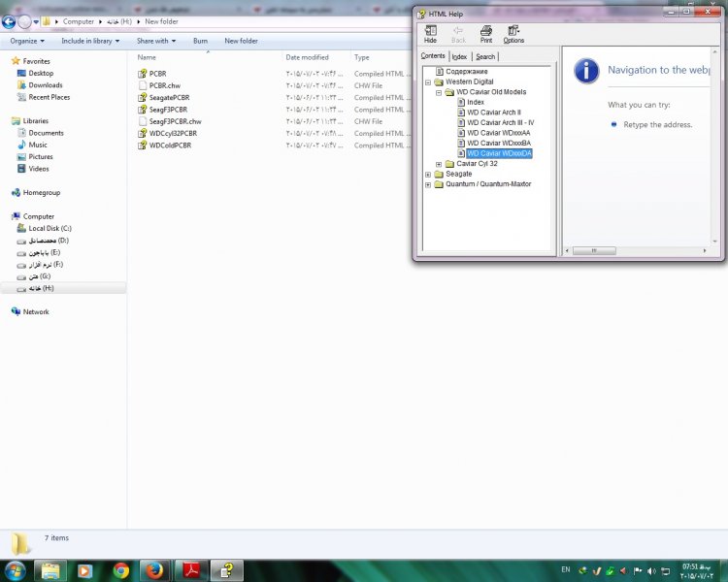Click the New folder toolbar button

(241, 41)
